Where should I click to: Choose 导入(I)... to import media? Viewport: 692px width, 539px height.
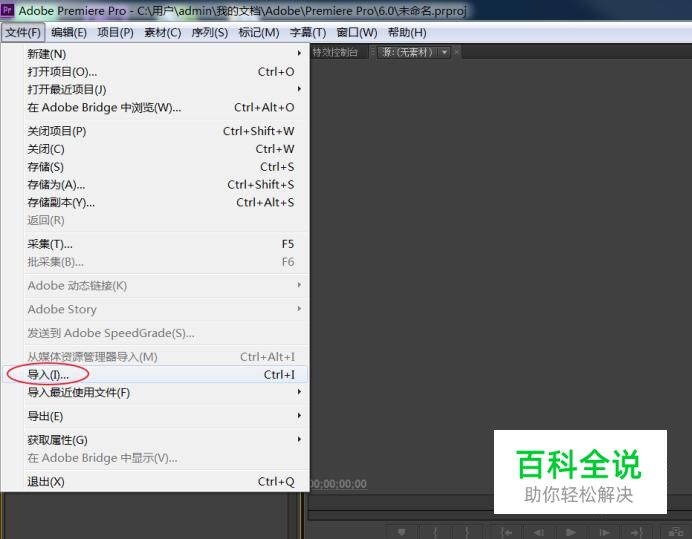[155, 374]
